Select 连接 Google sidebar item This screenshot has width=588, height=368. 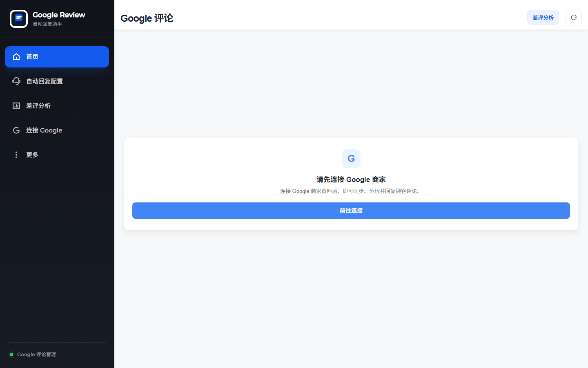coord(57,130)
